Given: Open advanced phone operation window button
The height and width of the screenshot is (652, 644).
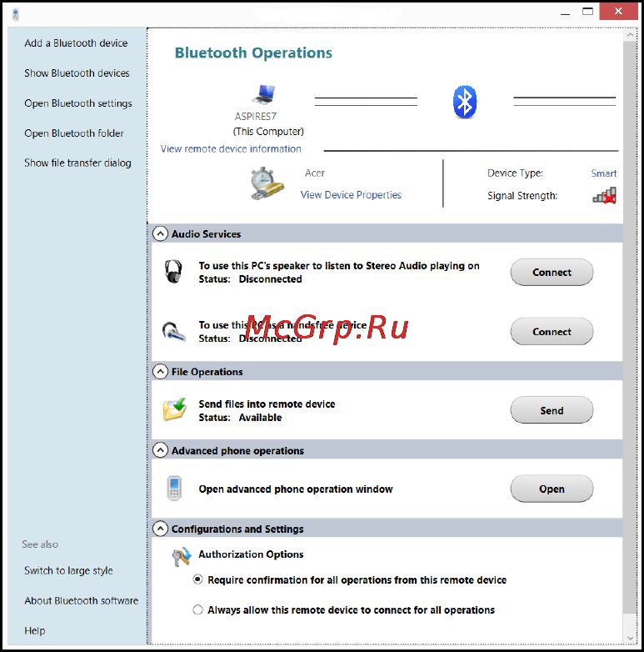Looking at the screenshot, I should coord(552,489).
